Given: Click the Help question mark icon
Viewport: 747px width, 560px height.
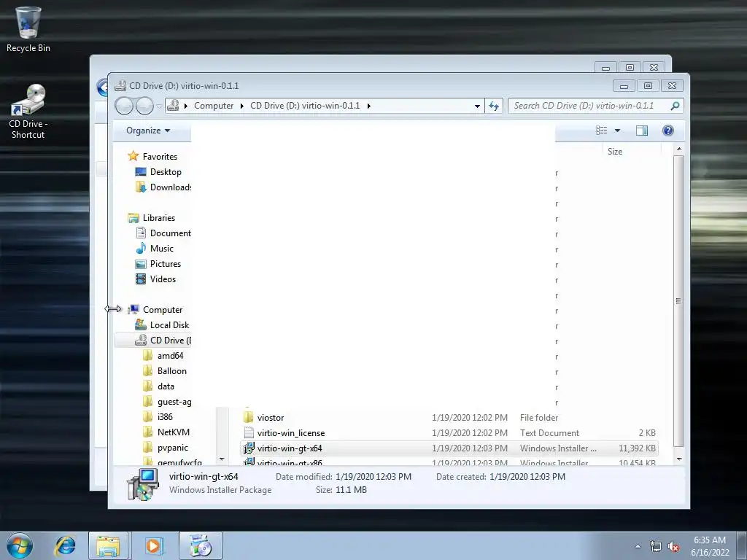Looking at the screenshot, I should click(668, 131).
